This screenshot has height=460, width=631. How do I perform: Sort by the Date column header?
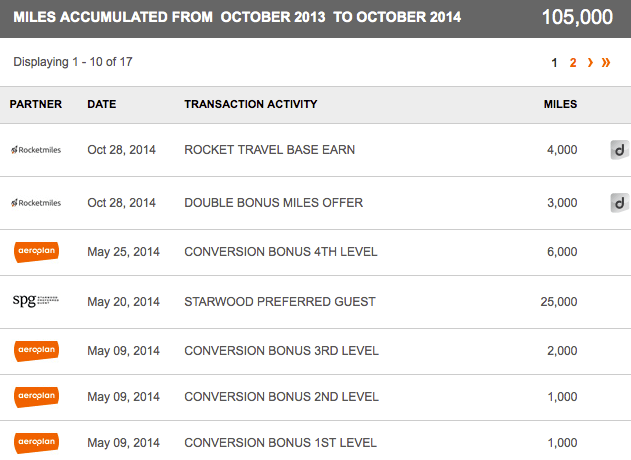102,104
